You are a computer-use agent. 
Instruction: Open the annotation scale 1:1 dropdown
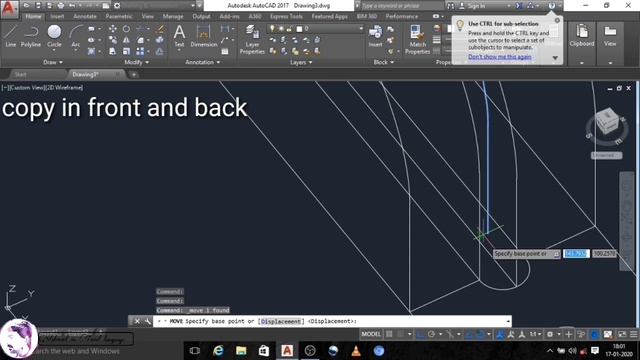tap(535, 334)
